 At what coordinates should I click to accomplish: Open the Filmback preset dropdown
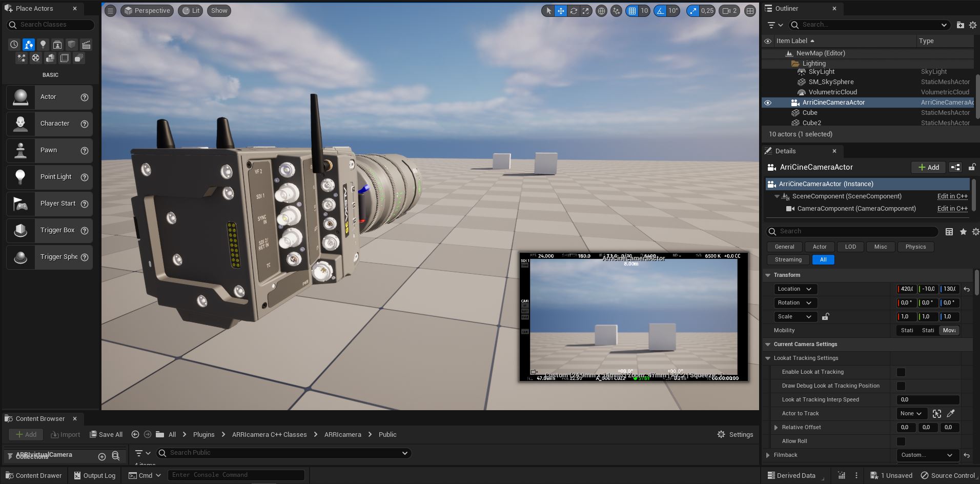coord(927,455)
